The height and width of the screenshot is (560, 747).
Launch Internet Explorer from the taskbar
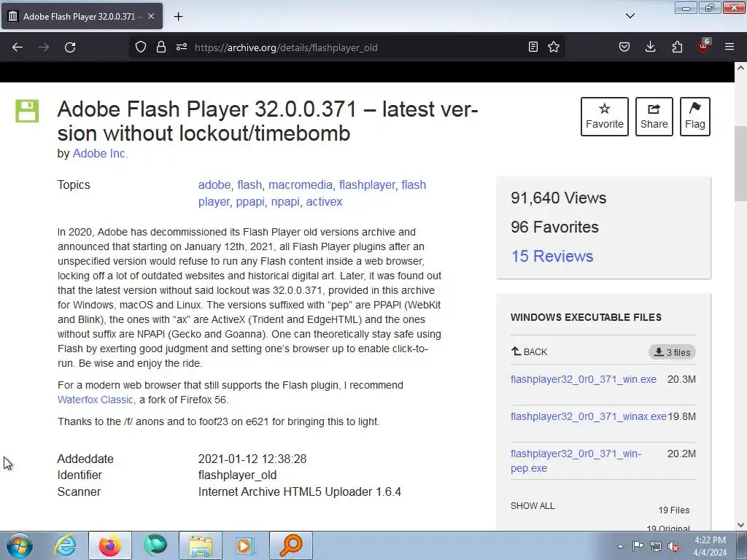65,545
